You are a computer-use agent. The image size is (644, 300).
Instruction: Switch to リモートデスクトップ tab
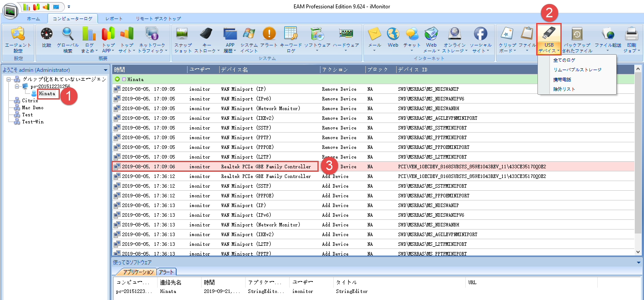(x=158, y=19)
